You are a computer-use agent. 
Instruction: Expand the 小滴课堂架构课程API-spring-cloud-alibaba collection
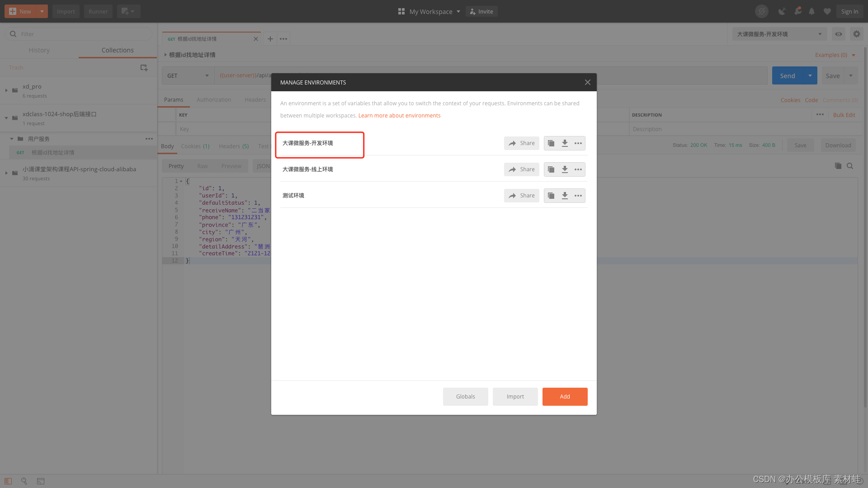pyautogui.click(x=6, y=173)
